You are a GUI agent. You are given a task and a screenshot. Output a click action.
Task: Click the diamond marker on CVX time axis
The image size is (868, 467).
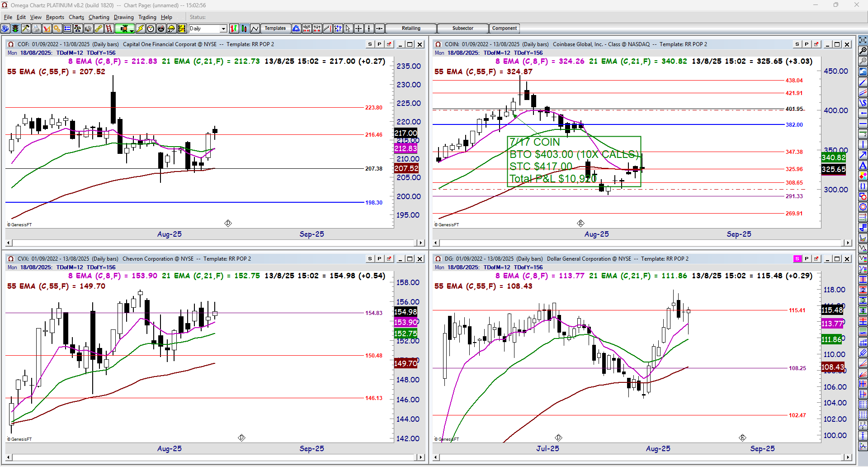point(241,438)
